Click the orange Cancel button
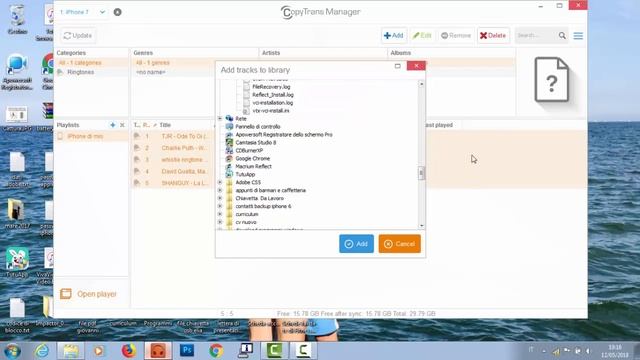640x360 pixels. pos(399,244)
